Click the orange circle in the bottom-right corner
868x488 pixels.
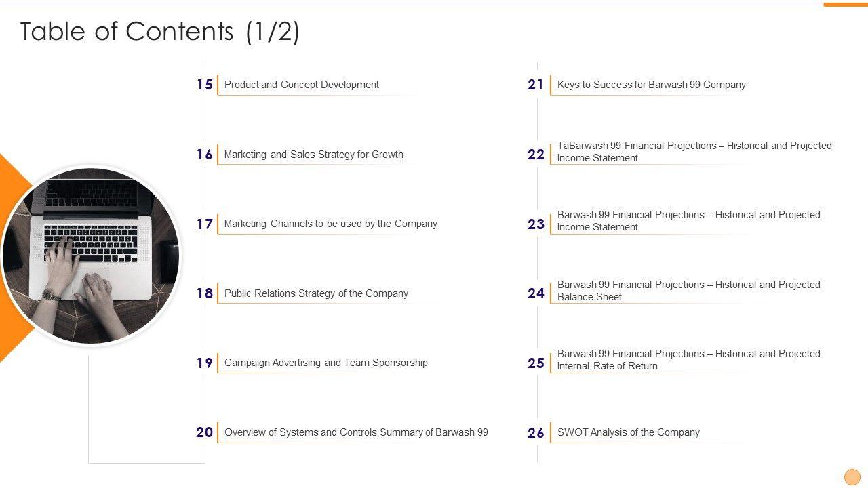(x=852, y=476)
